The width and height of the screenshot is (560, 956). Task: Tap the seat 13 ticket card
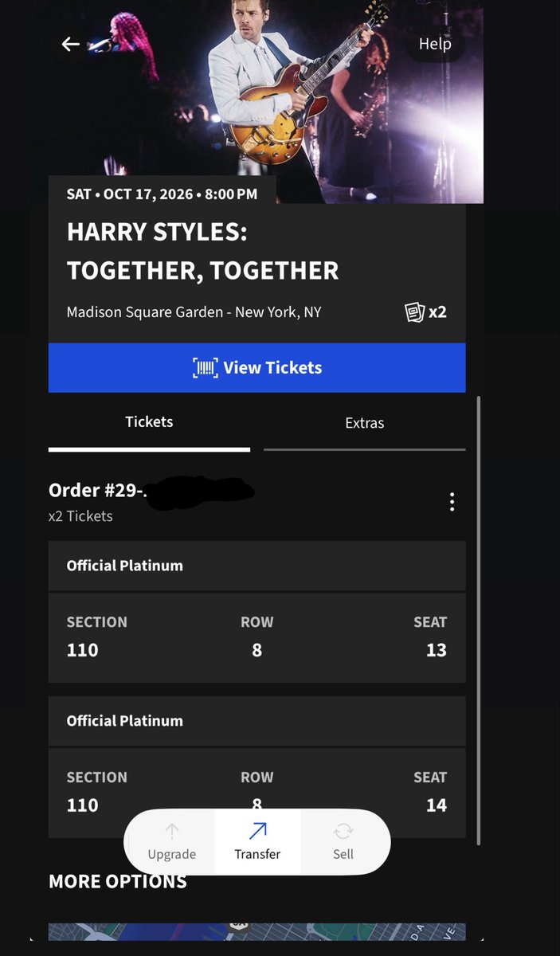(x=257, y=637)
